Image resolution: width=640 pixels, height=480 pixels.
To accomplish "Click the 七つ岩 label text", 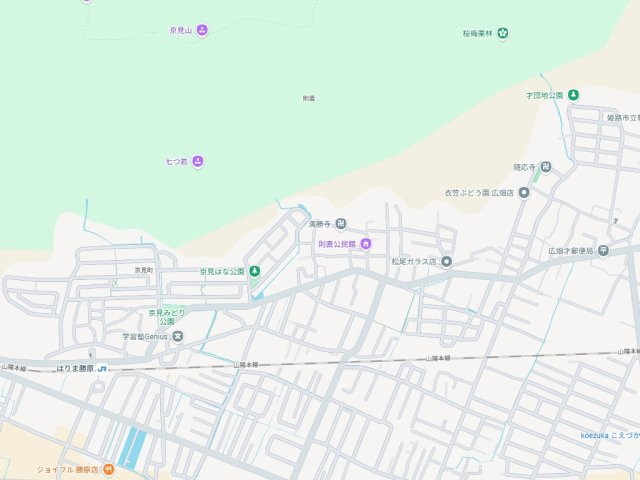I will [176, 162].
